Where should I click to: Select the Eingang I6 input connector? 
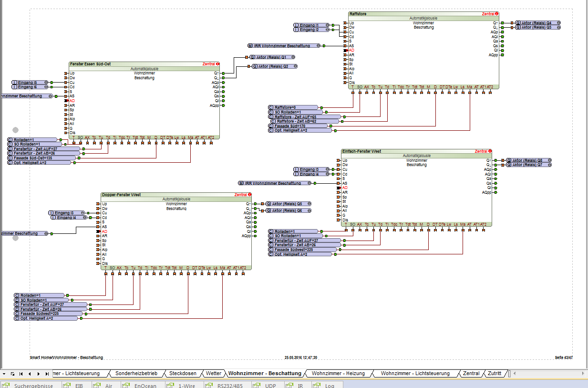tap(30, 87)
